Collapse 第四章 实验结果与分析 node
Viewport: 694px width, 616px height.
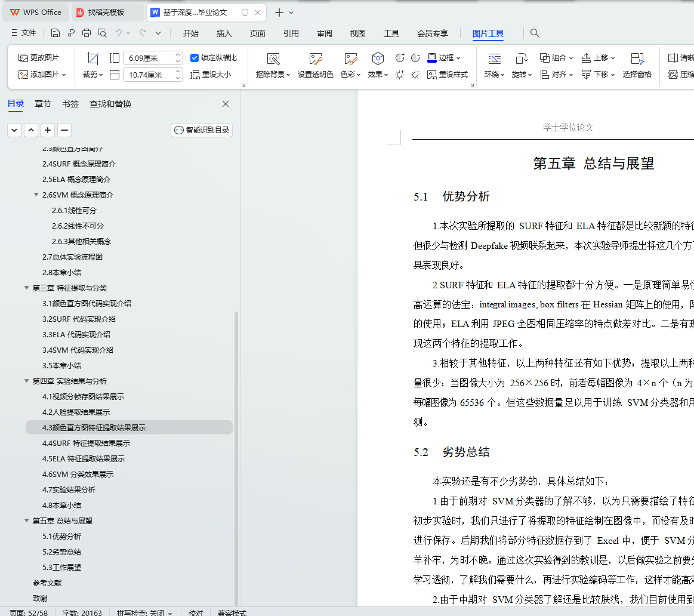coord(27,380)
